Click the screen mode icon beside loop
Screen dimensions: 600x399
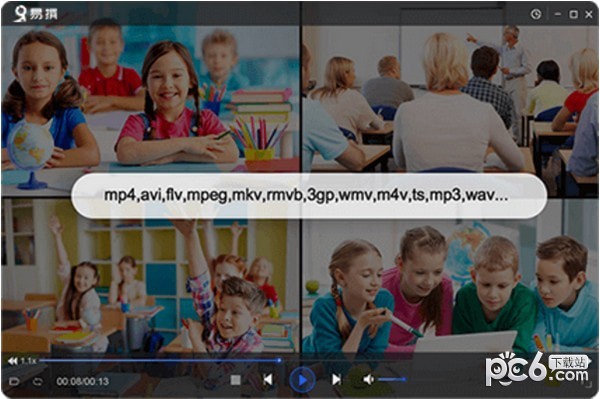point(14,381)
